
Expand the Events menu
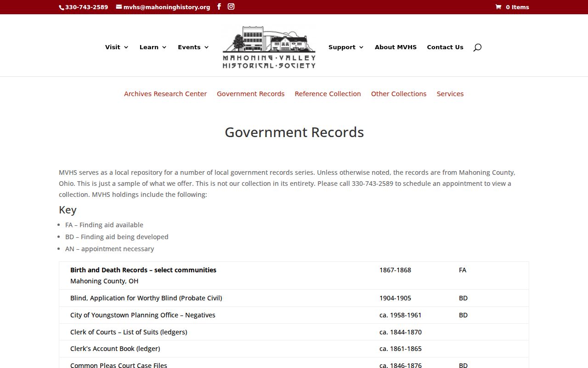click(x=193, y=47)
